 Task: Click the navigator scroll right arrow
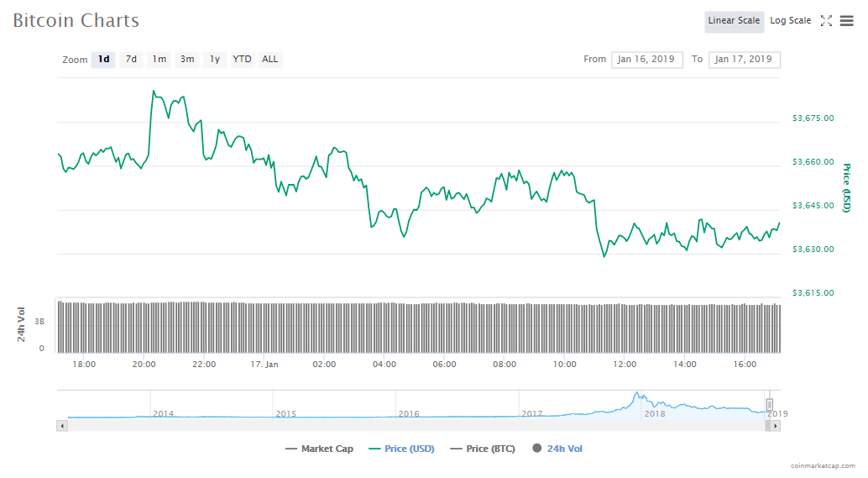[775, 426]
